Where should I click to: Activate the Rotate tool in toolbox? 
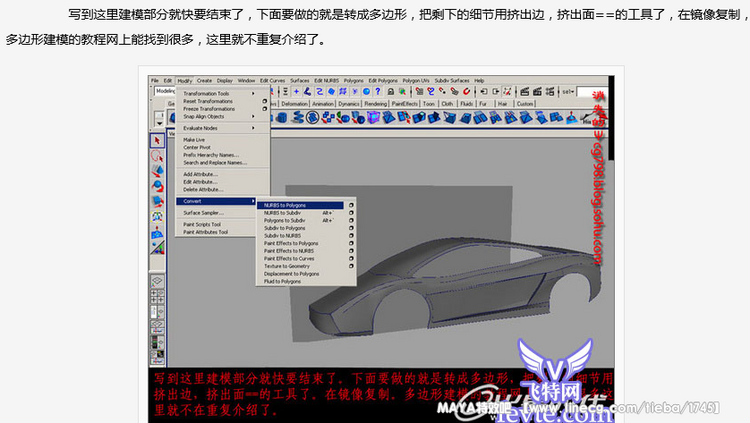pyautogui.click(x=157, y=185)
